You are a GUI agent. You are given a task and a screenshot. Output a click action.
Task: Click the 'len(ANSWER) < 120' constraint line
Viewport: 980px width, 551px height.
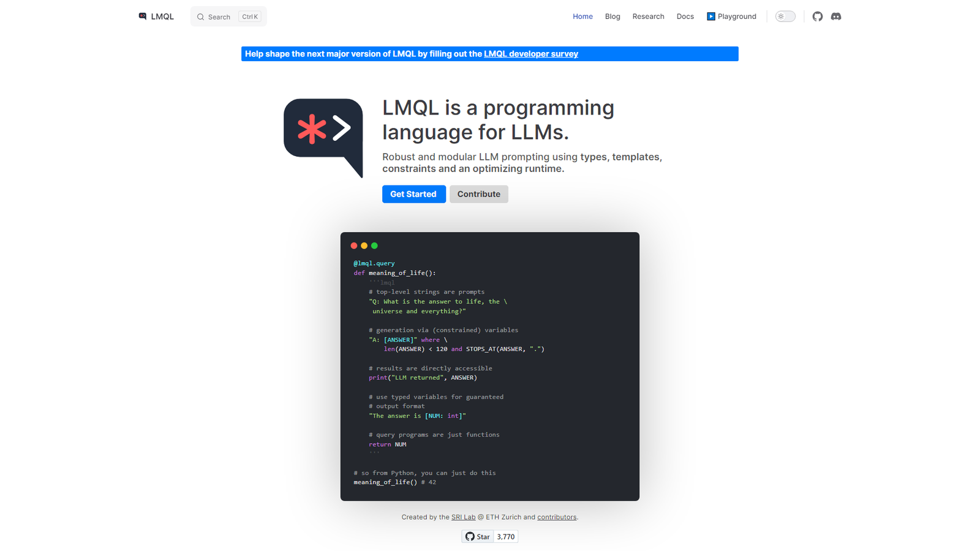[464, 349]
